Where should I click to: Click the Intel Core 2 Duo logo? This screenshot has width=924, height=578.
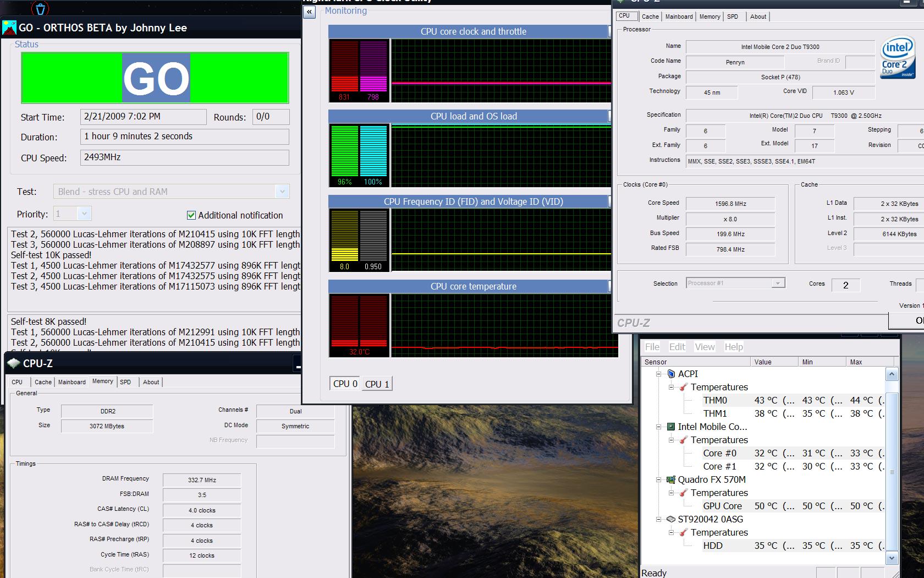pos(897,58)
